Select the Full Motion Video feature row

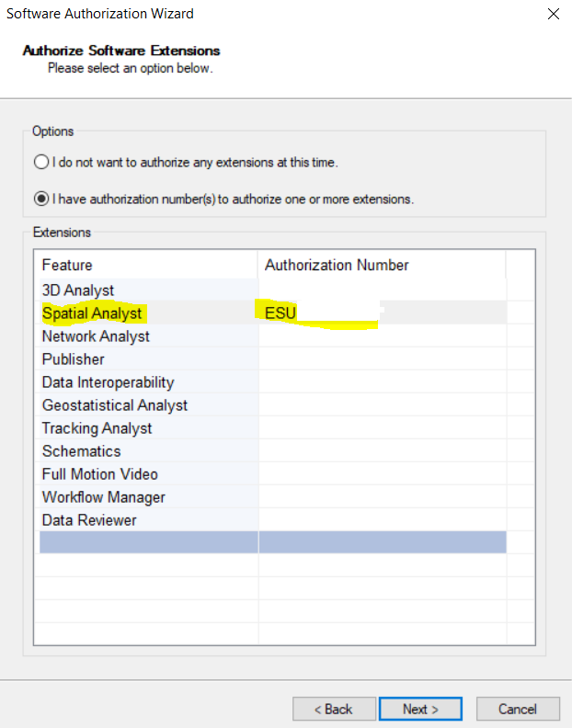[100, 474]
